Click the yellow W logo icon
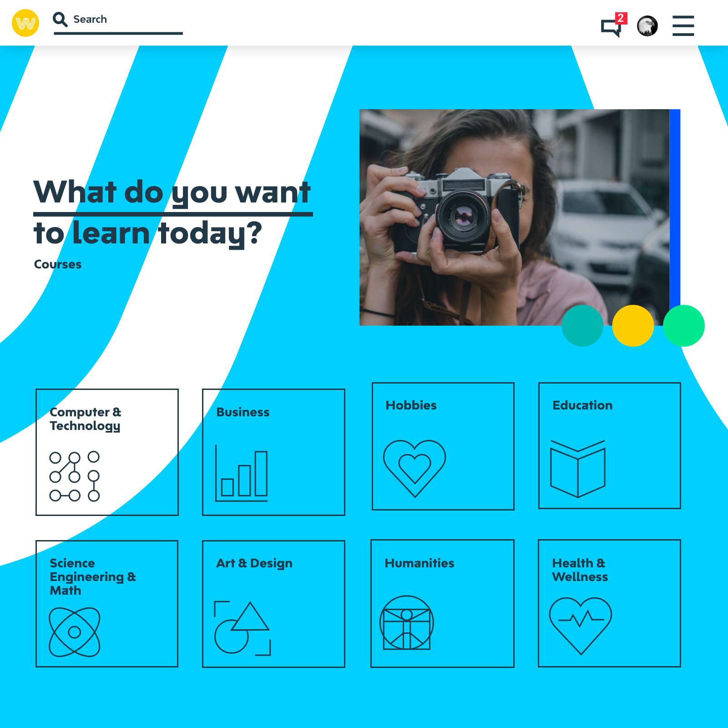728x728 pixels. (25, 23)
